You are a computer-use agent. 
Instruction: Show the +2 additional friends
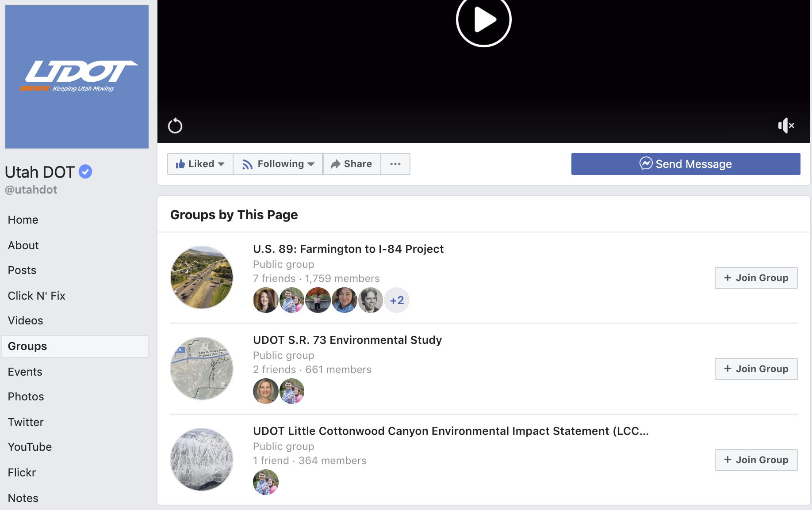(397, 301)
